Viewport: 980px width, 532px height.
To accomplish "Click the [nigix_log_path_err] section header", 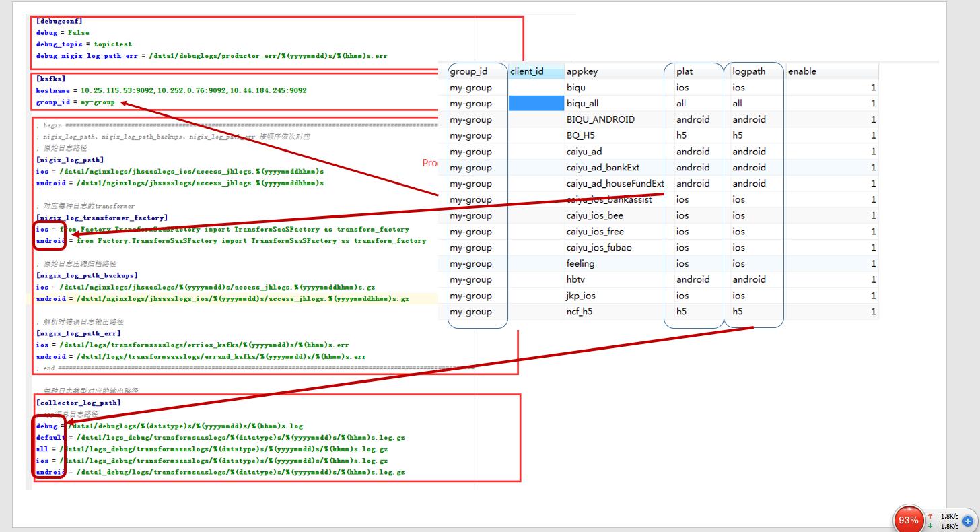I will [78, 333].
